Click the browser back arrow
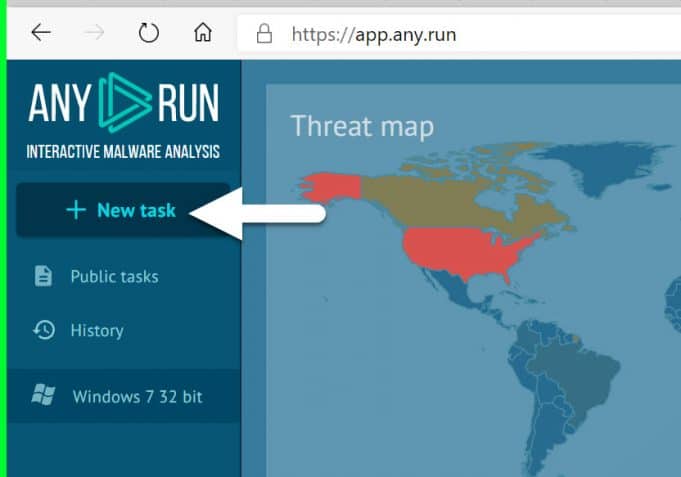The height and width of the screenshot is (477, 681). (x=41, y=33)
